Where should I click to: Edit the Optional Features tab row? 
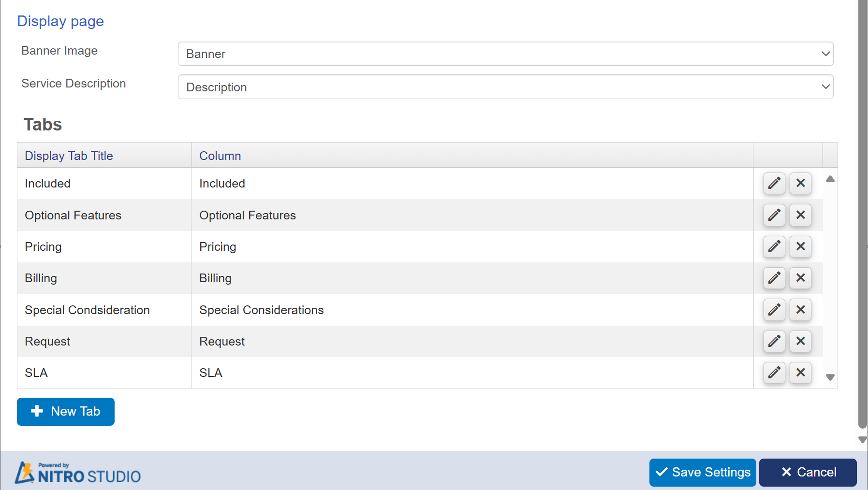click(774, 215)
